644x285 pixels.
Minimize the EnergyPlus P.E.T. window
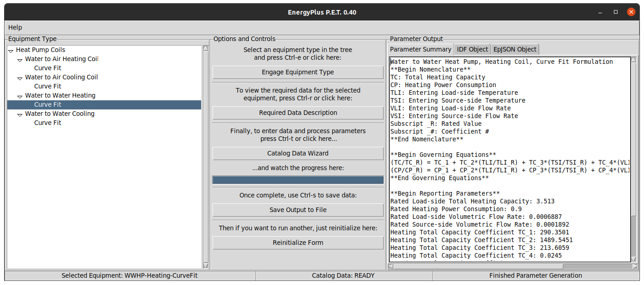[x=601, y=12]
